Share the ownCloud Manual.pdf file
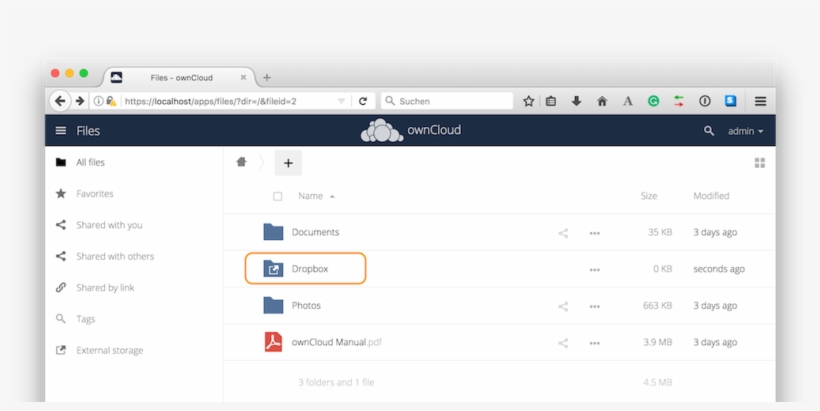This screenshot has height=411, width=820. point(563,343)
